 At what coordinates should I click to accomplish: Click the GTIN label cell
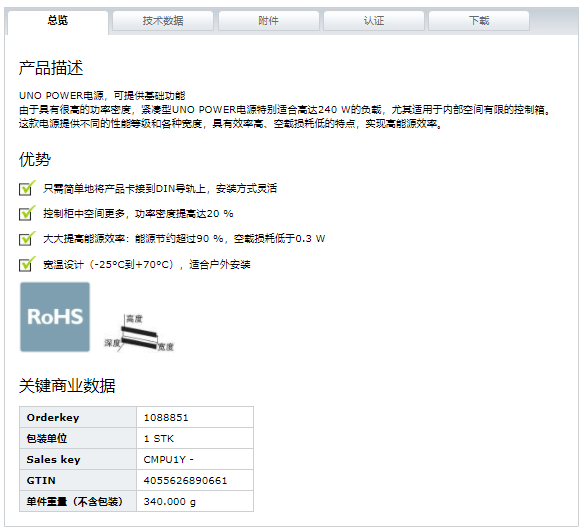(78, 480)
